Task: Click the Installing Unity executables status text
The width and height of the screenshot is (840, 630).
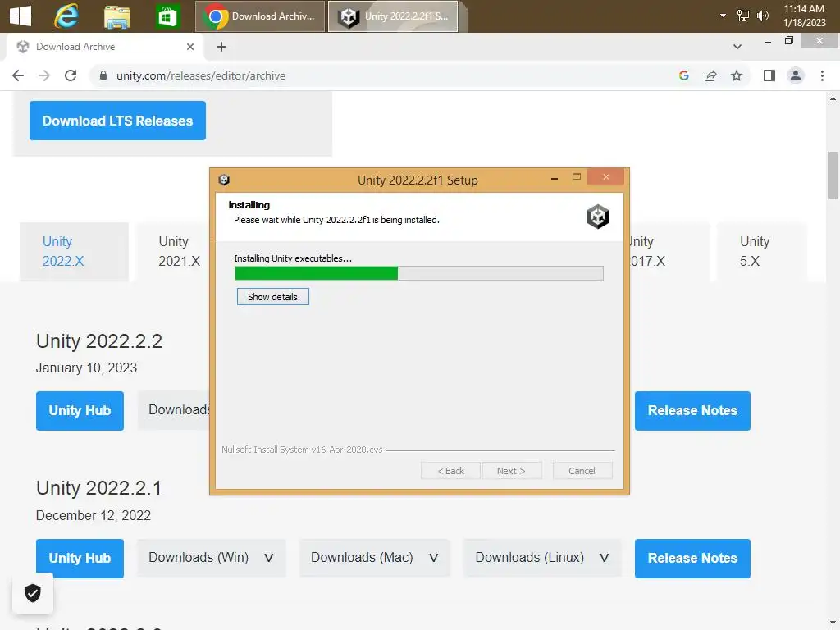Action: (x=293, y=258)
